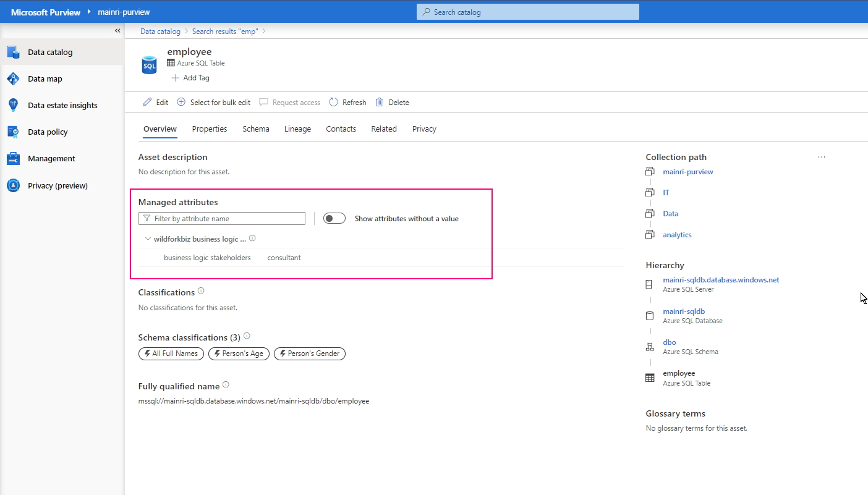Click the Data map sidebar icon
Screen dimensions: 868x495
(x=13, y=79)
